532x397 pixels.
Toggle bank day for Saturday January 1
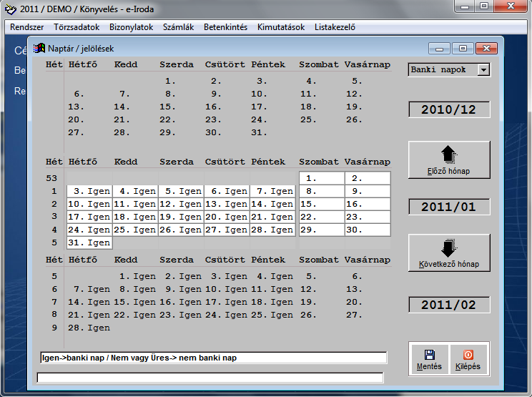click(321, 178)
